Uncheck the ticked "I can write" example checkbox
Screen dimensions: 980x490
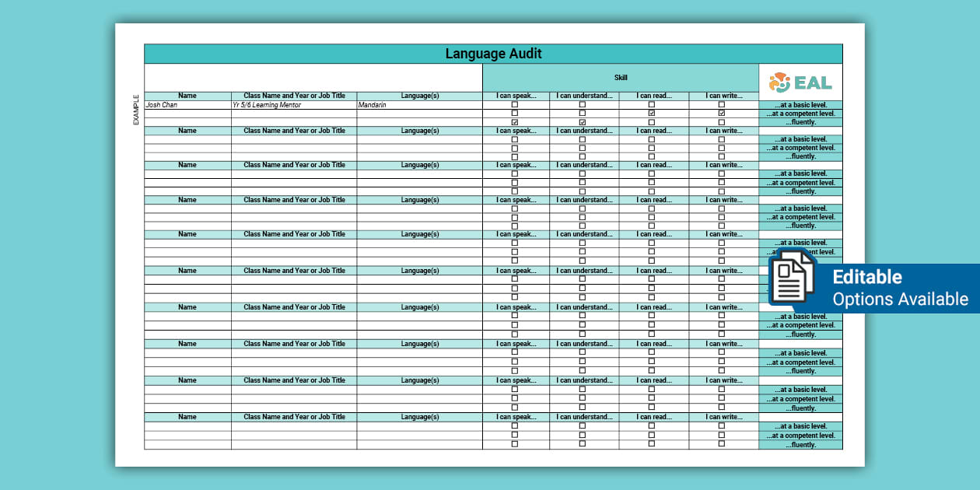click(x=722, y=113)
